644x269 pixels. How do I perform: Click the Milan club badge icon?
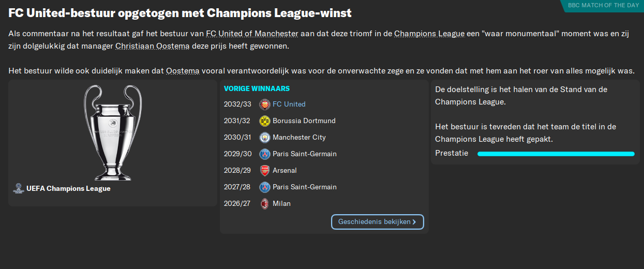tap(264, 204)
